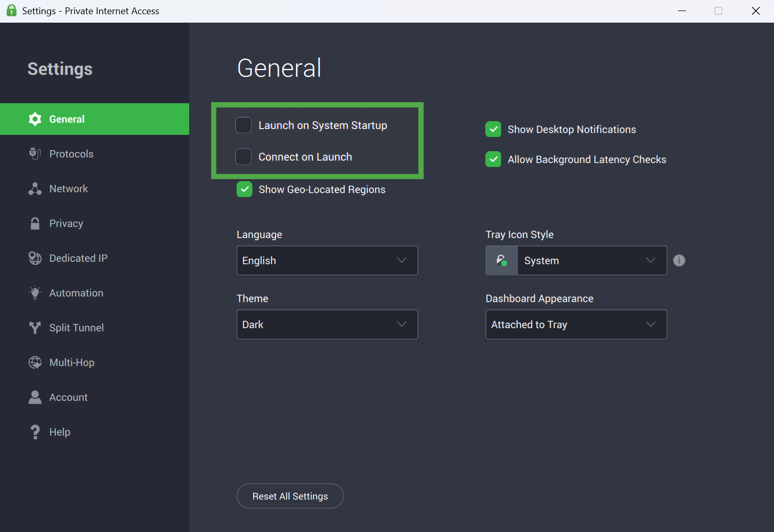
Task: Click the Allow Background Latency Checks label
Action: (x=587, y=160)
